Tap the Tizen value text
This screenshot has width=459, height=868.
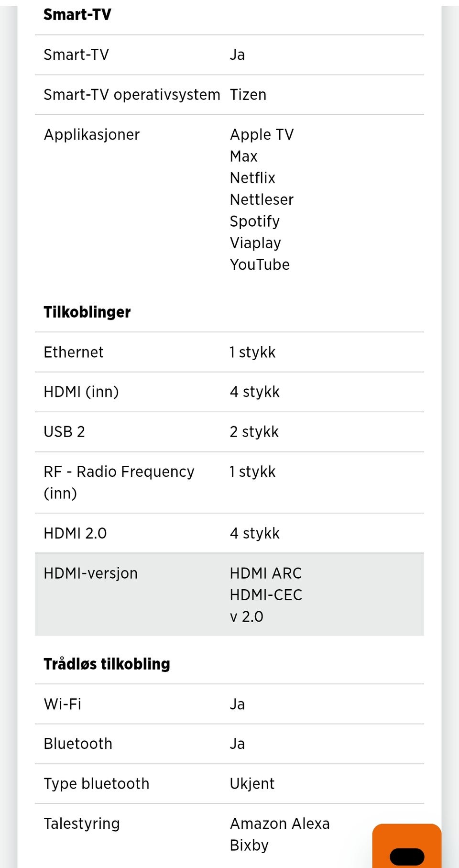point(248,95)
